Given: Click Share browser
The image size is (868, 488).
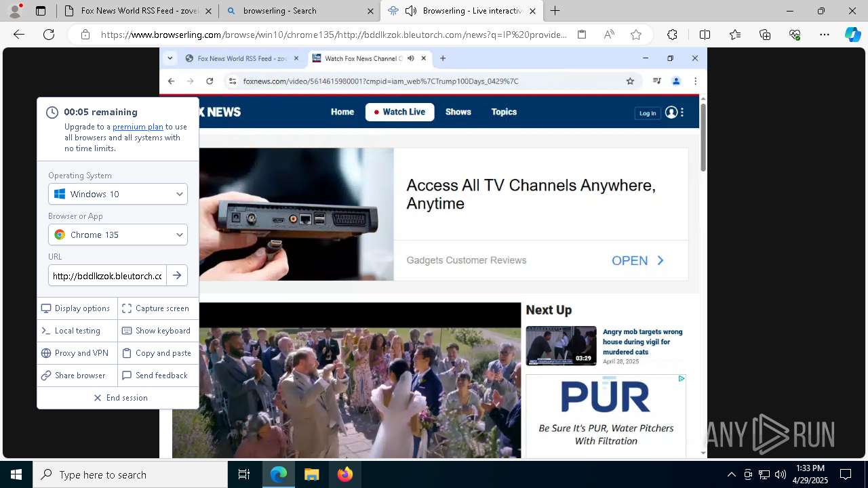Looking at the screenshot, I should pyautogui.click(x=77, y=375).
